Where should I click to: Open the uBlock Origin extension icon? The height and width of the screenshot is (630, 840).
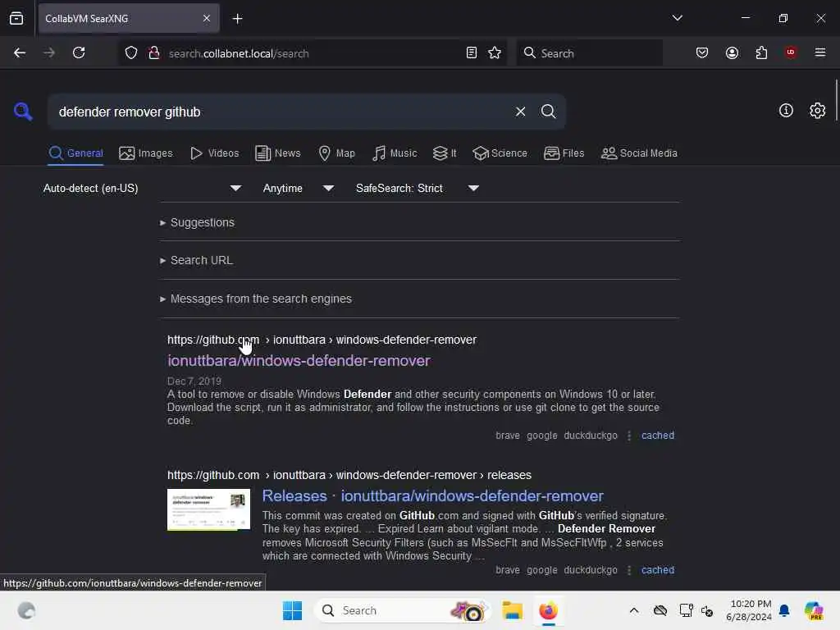tap(790, 52)
